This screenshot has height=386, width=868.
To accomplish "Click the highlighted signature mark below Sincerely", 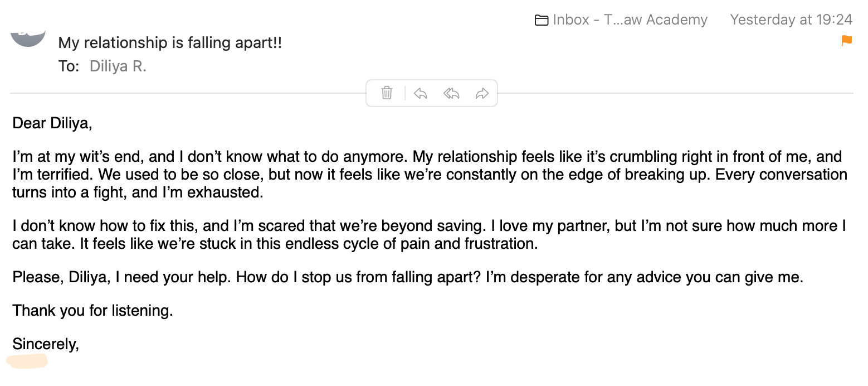I will pyautogui.click(x=27, y=361).
